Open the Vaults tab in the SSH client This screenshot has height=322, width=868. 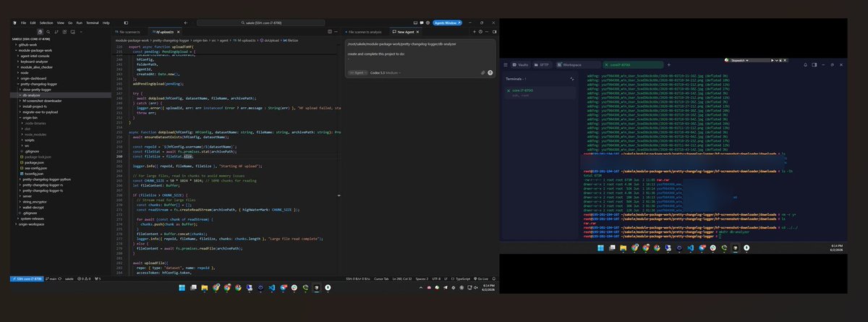pos(521,65)
